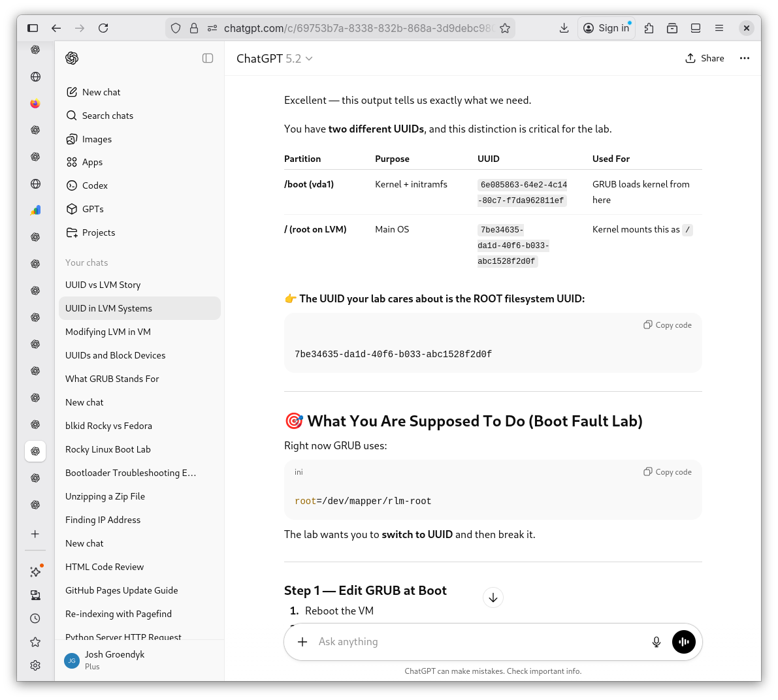Open the browser extensions puzzle icon
The width and height of the screenshot is (778, 700).
649,28
